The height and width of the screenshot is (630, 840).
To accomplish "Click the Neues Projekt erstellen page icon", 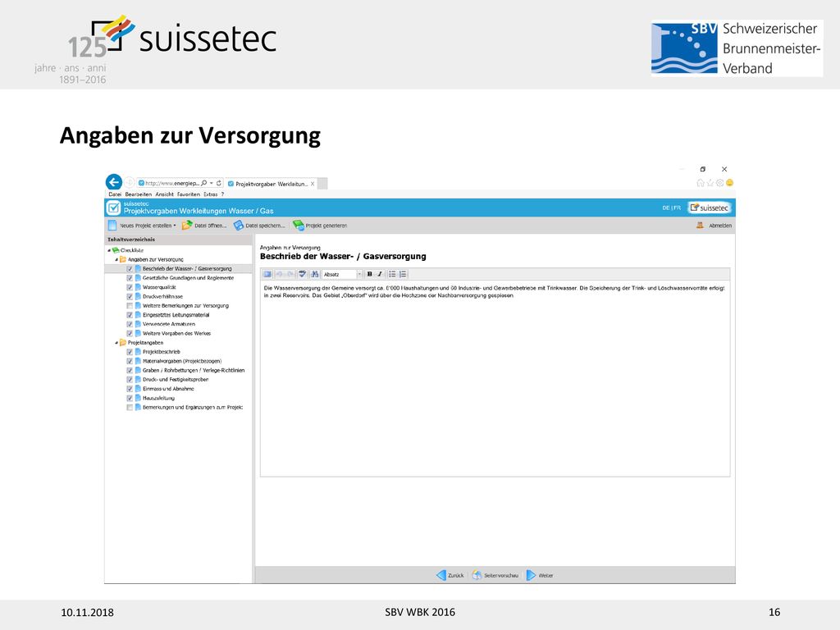I will (112, 226).
